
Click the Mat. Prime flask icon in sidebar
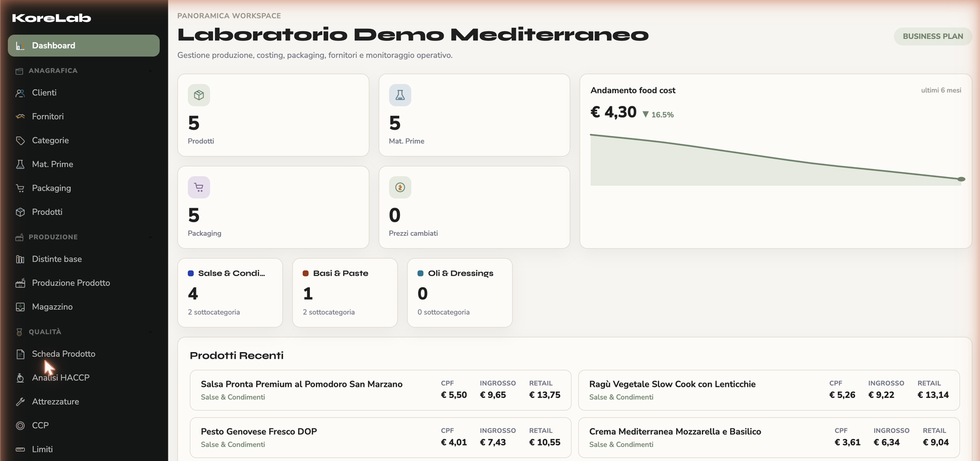20,164
